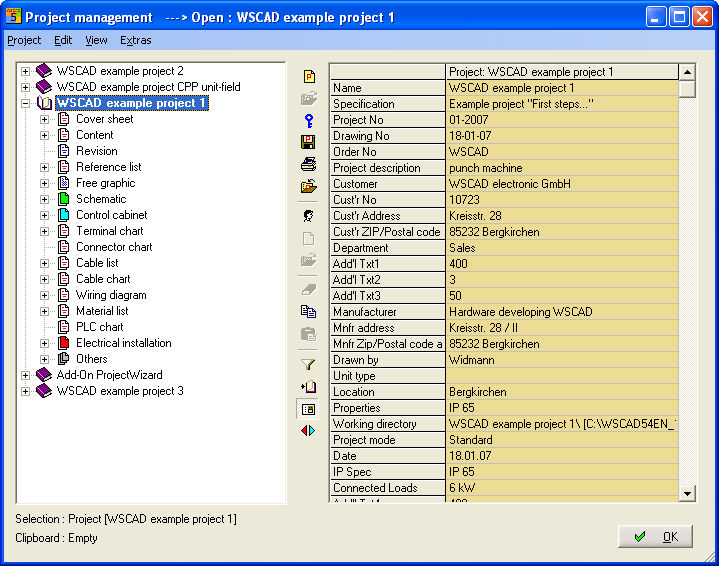Click the Name value 'WSCAD example project 1'
This screenshot has height=566, width=719.
pyautogui.click(x=562, y=88)
